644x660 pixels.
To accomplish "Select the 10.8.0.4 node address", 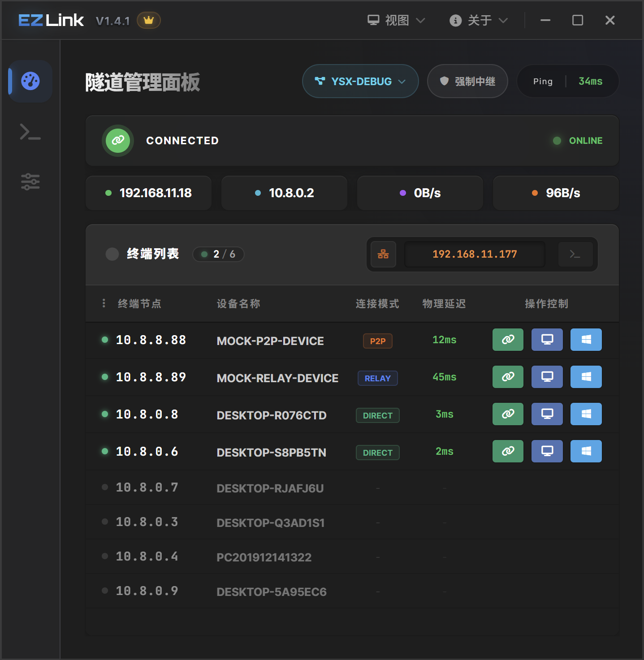I will click(147, 556).
